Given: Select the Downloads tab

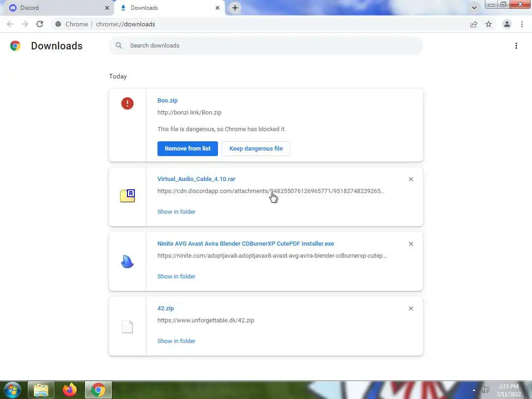Looking at the screenshot, I should pyautogui.click(x=169, y=8).
